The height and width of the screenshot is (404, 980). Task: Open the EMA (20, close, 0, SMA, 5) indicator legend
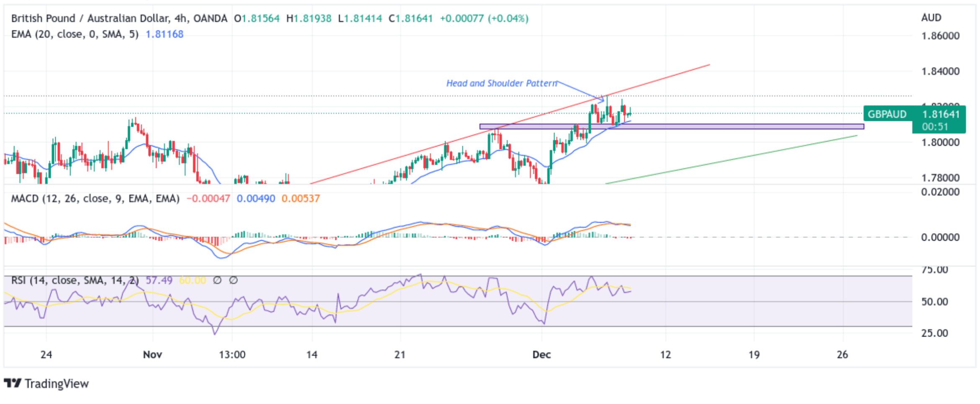[x=74, y=34]
